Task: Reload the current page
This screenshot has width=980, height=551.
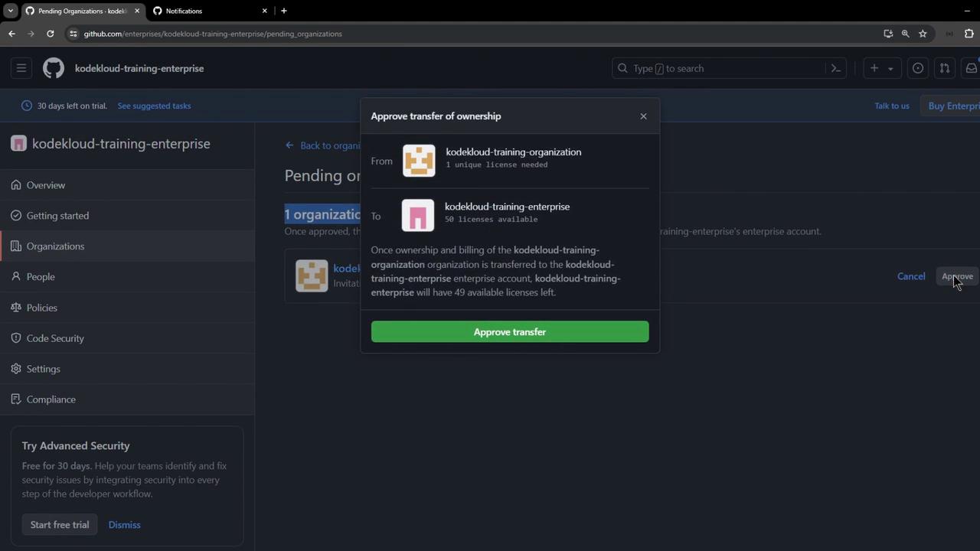Action: click(x=51, y=34)
